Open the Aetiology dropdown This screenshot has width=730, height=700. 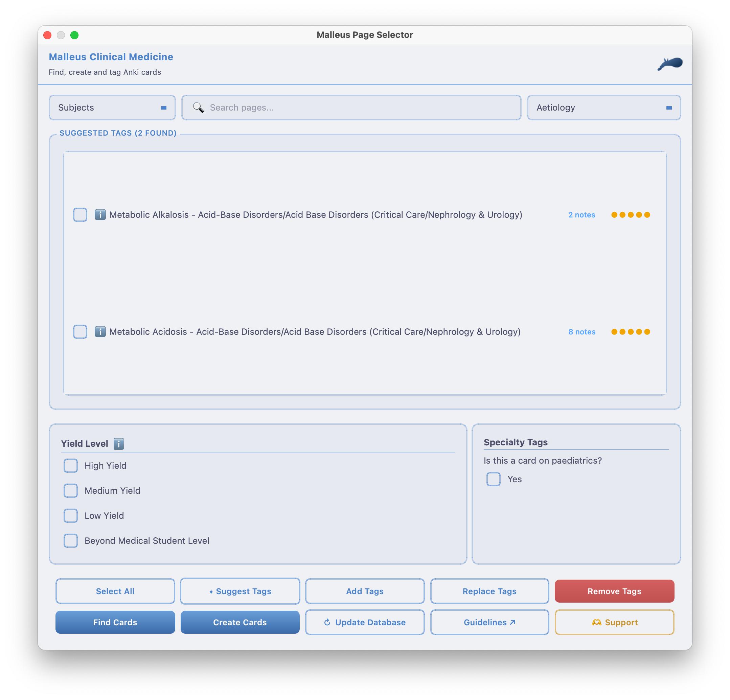[x=603, y=107]
